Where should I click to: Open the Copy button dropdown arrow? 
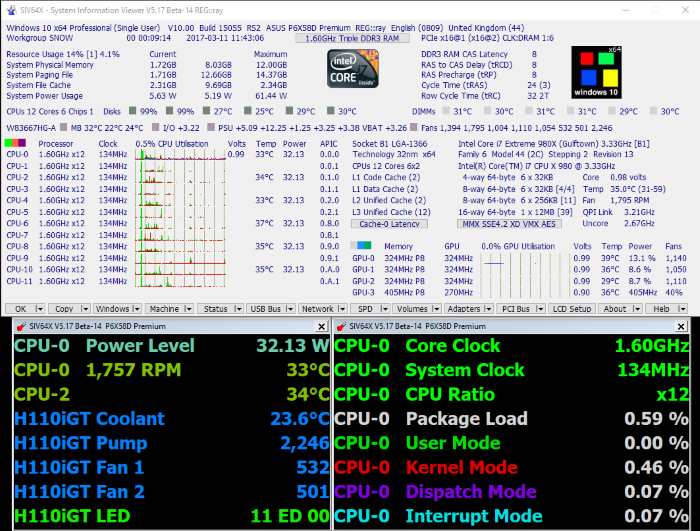85,309
